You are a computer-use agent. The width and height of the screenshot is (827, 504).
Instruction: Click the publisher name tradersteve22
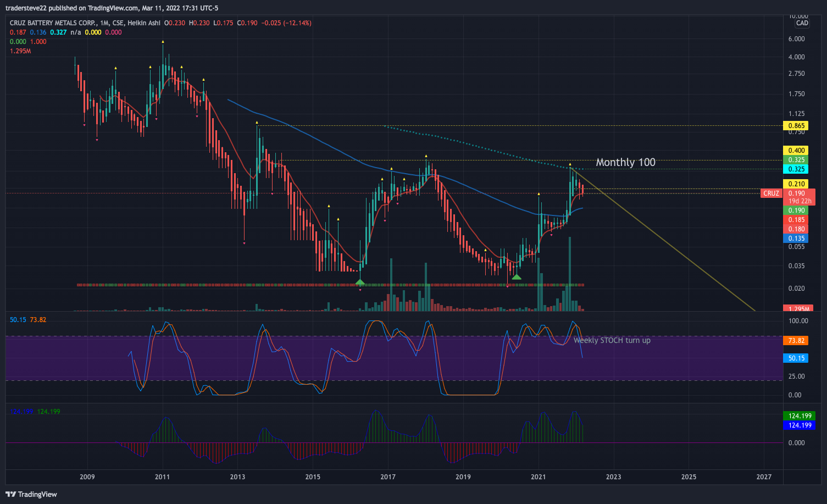(x=26, y=8)
